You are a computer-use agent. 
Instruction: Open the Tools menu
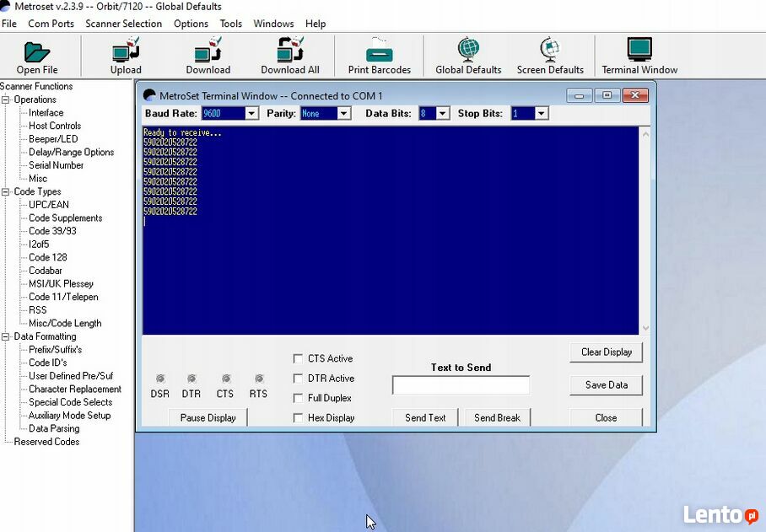tap(230, 24)
